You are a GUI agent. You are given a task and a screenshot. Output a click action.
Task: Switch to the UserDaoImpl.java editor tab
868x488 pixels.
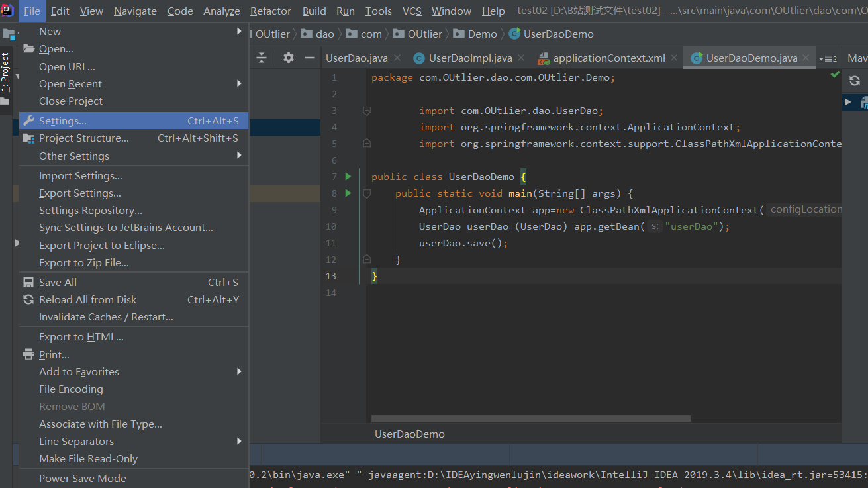pos(470,58)
